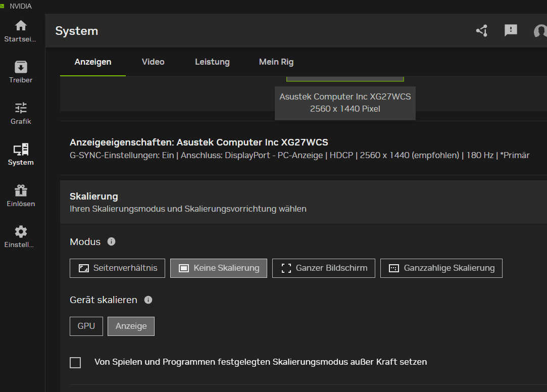
Task: Show info for Modus
Action: [111, 241]
